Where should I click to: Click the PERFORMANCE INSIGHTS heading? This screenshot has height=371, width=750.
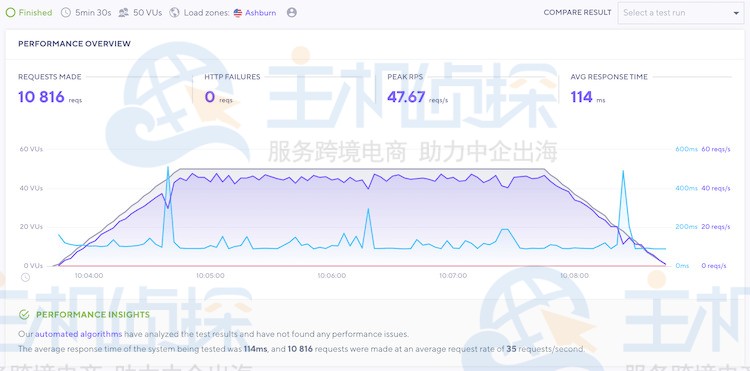coord(93,315)
